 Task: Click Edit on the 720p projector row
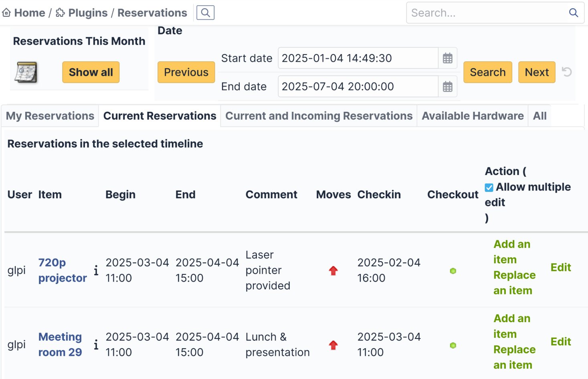coord(560,267)
